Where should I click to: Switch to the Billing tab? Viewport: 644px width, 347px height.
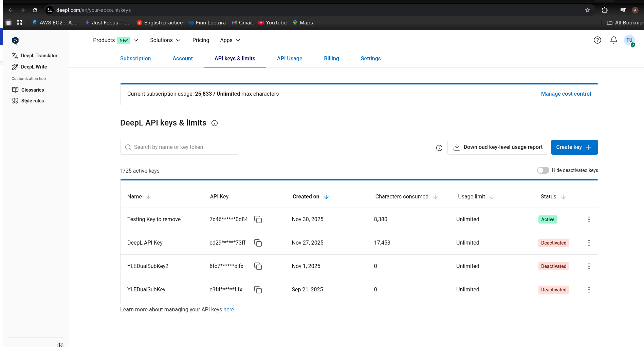(x=331, y=58)
